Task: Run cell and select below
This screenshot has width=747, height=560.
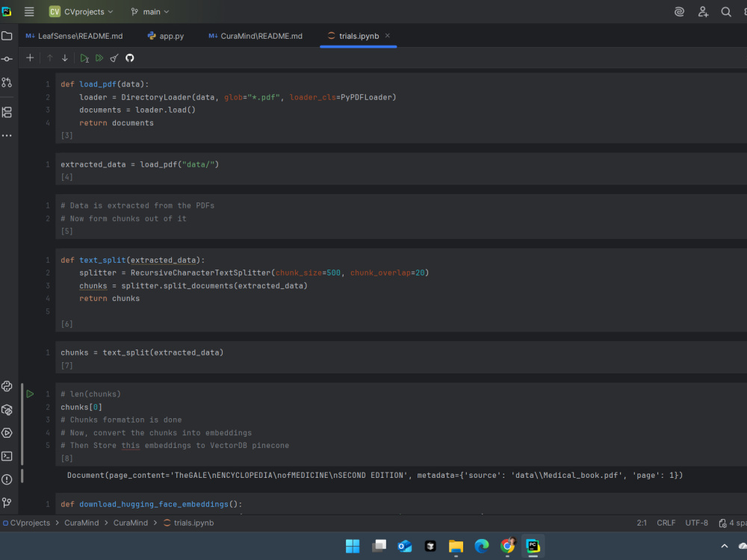Action: pyautogui.click(x=84, y=58)
